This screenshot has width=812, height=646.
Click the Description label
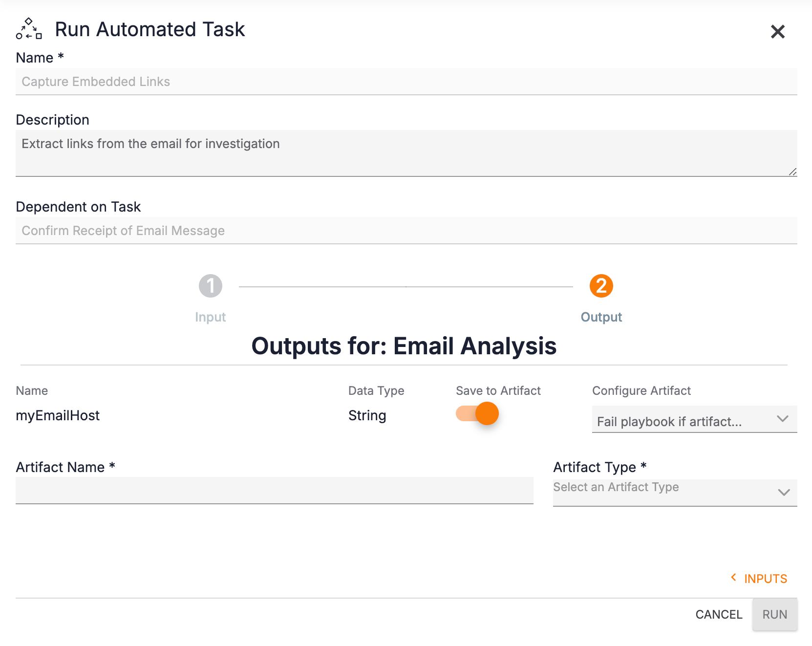(52, 120)
